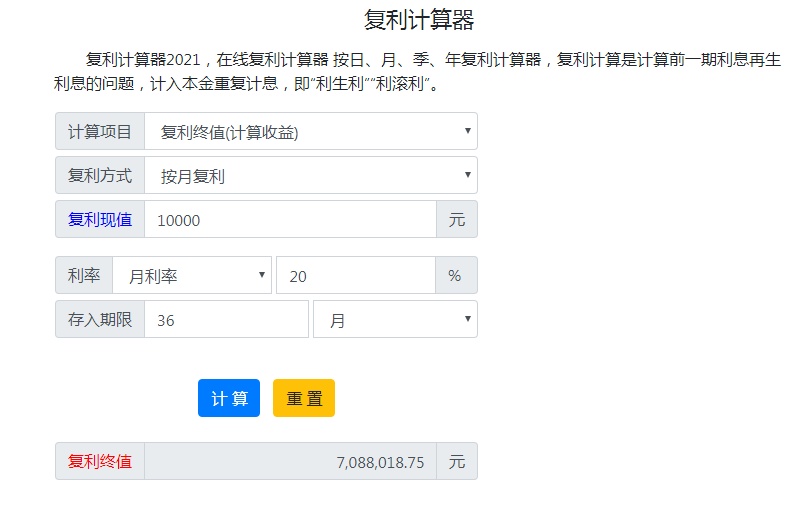
Task: Click the 复利计算器 page heading
Action: (x=419, y=21)
